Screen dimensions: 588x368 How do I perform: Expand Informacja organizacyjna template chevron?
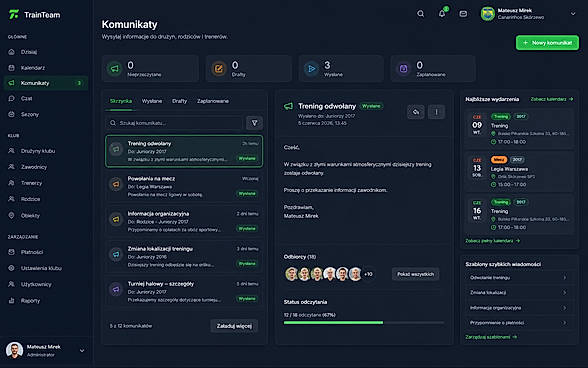click(x=565, y=308)
